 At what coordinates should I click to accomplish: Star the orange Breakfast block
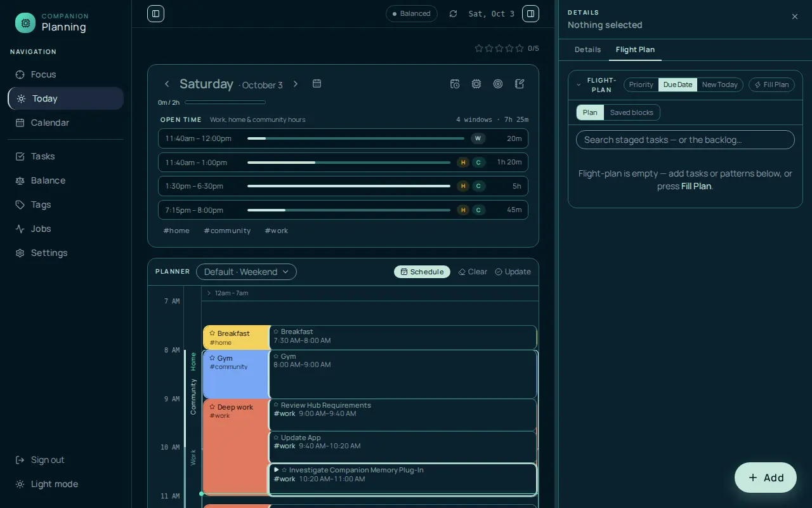click(213, 333)
